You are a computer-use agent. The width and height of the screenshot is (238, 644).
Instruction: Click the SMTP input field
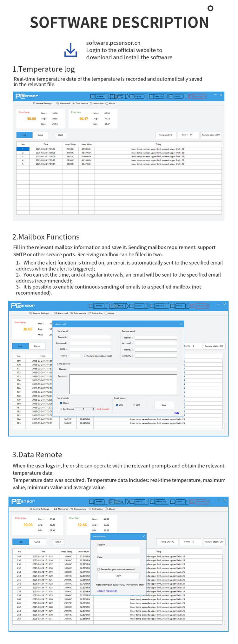(90, 349)
